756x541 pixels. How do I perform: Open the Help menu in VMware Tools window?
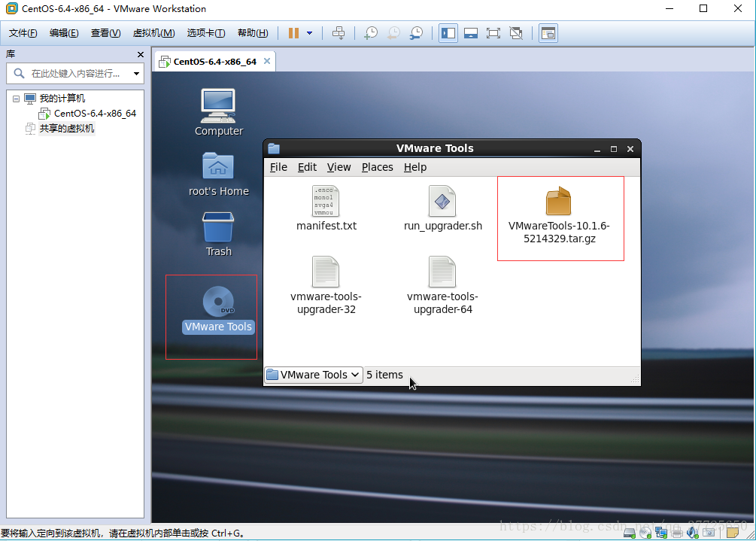[x=415, y=167]
